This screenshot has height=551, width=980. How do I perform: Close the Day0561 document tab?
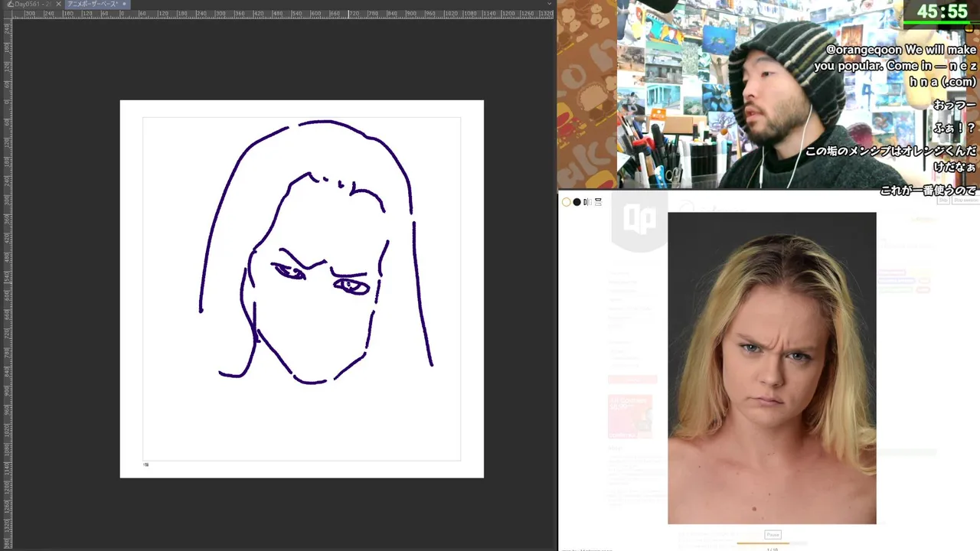tap(58, 4)
